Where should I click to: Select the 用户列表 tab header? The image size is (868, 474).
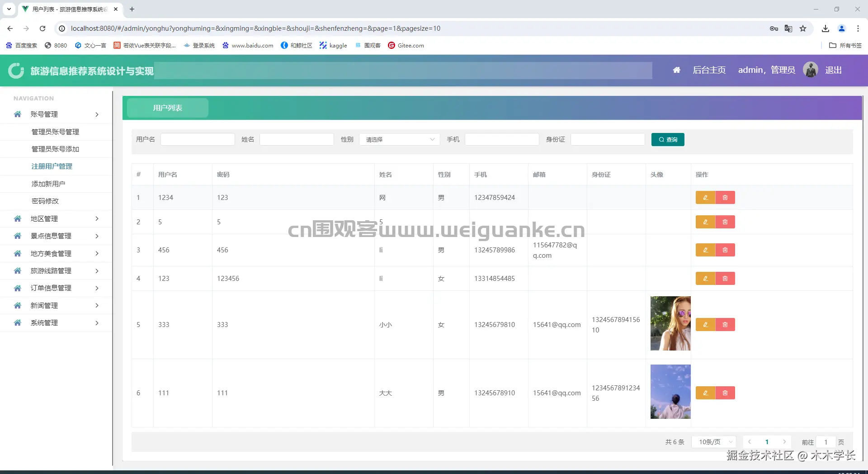[x=168, y=108]
